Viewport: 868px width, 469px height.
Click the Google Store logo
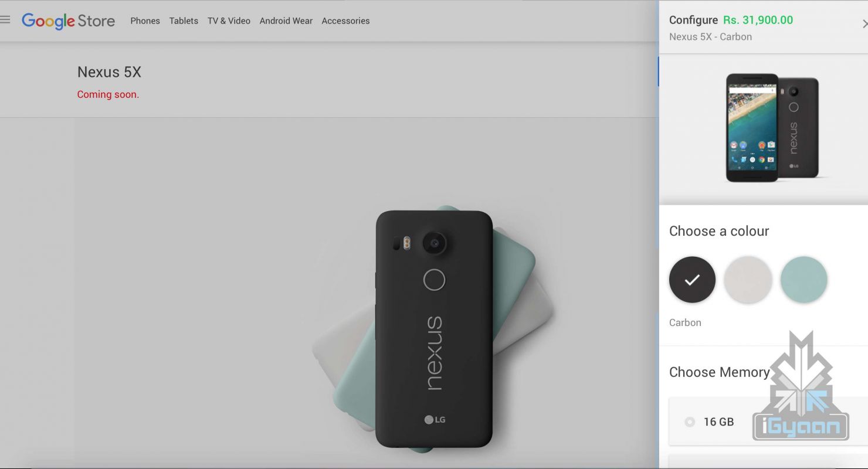tap(68, 21)
